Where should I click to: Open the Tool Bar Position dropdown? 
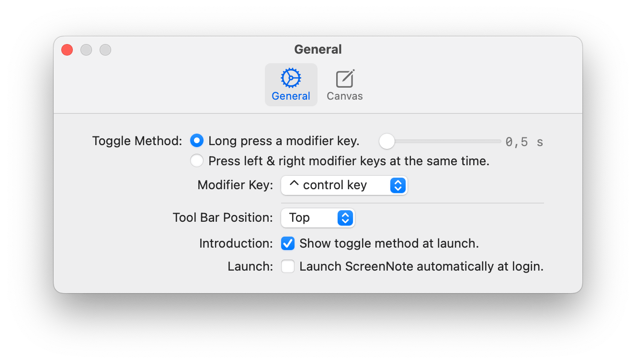318,218
